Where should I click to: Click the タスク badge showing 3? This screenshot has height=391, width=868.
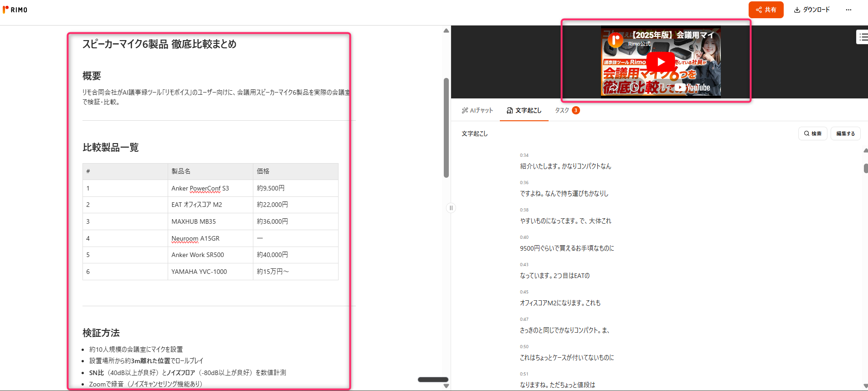[576, 110]
